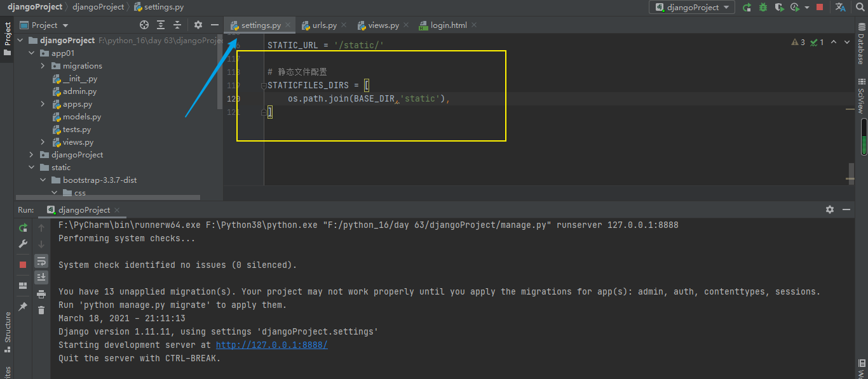The image size is (868, 379).
Task: Expand apps.py node in tree
Action: point(43,103)
